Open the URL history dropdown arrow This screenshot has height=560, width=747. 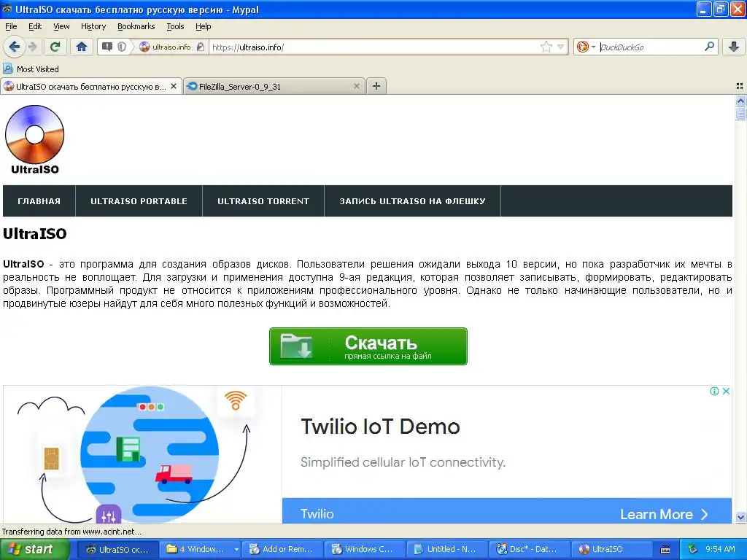561,47
